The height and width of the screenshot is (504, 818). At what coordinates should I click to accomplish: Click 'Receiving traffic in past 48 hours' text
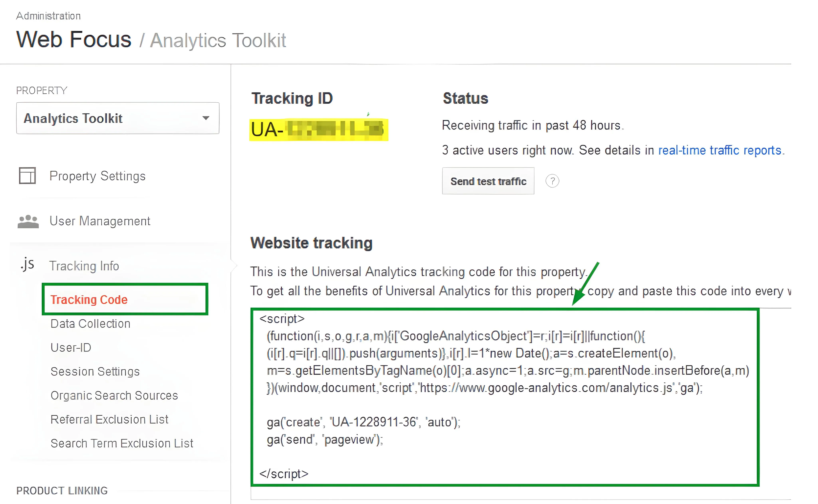tap(532, 125)
